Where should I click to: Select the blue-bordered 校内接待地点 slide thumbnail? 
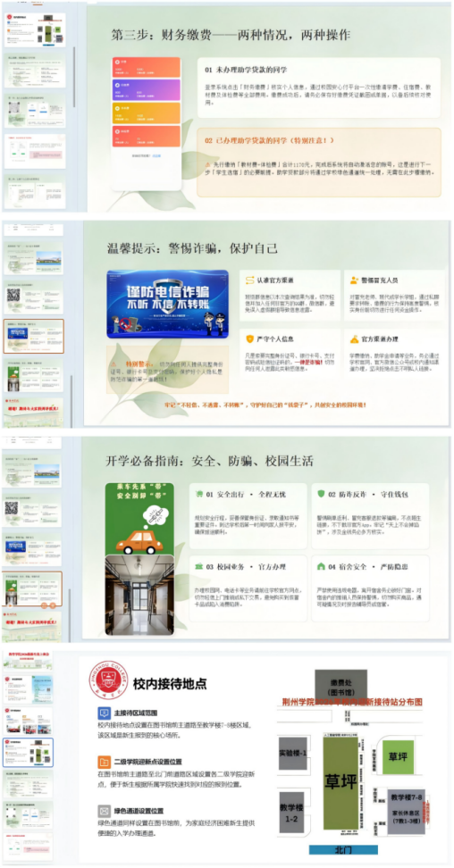28,752
